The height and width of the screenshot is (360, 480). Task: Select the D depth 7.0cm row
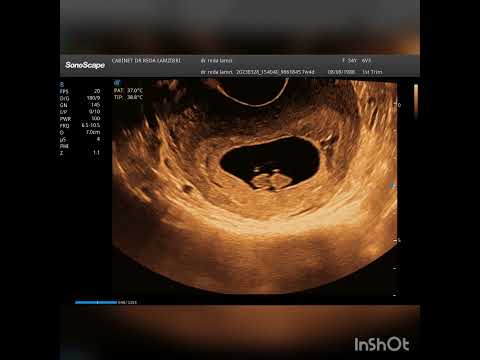[80, 132]
